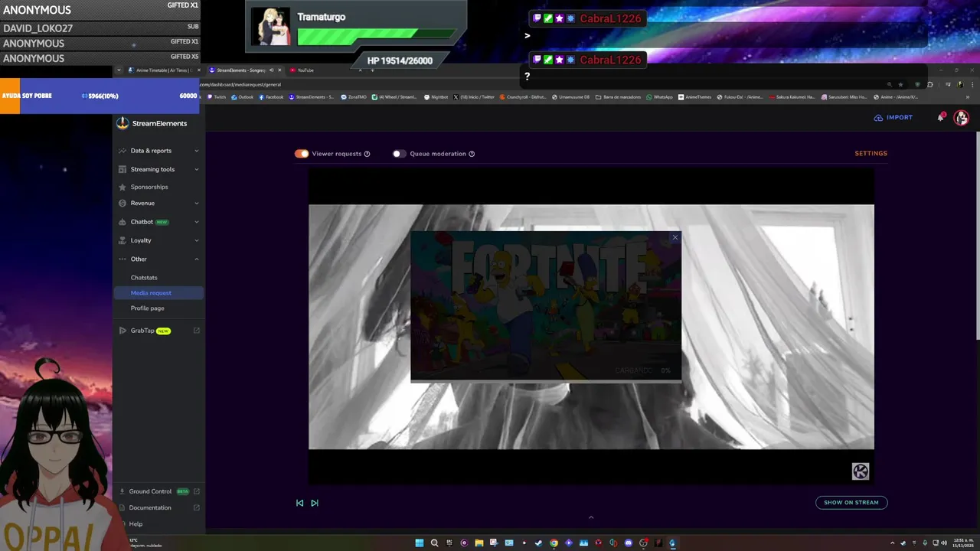Open Chatstats in the sidebar
Image resolution: width=980 pixels, height=551 pixels.
(144, 278)
